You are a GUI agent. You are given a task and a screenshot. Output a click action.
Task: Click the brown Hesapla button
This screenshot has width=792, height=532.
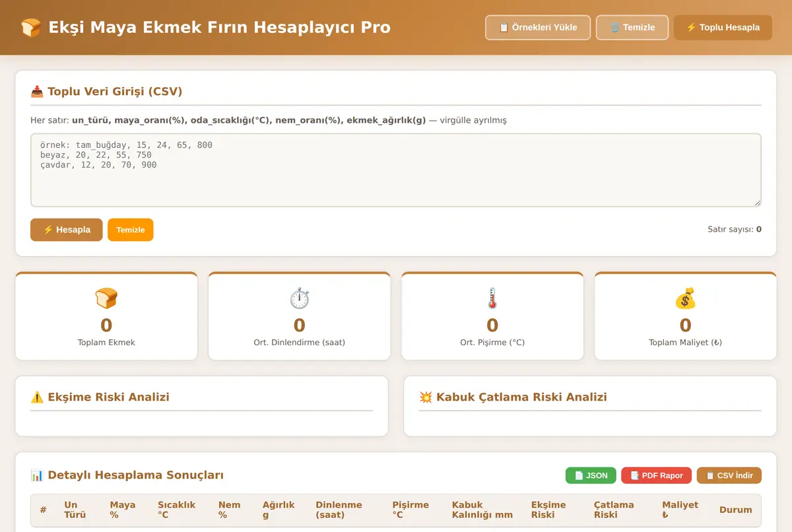point(67,230)
